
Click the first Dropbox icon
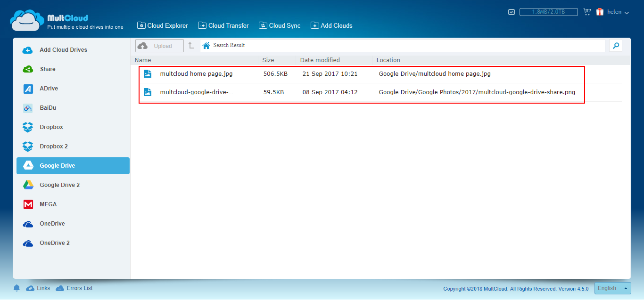(x=28, y=127)
